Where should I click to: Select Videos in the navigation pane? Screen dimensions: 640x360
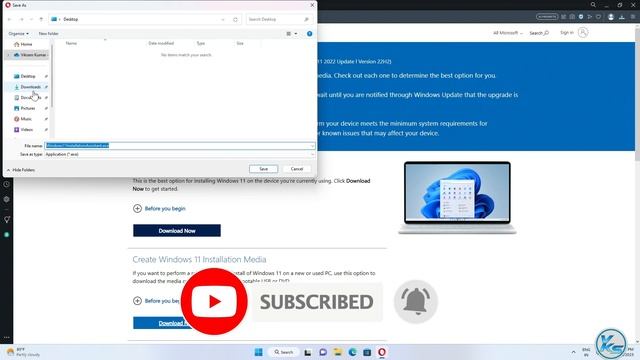(x=27, y=129)
